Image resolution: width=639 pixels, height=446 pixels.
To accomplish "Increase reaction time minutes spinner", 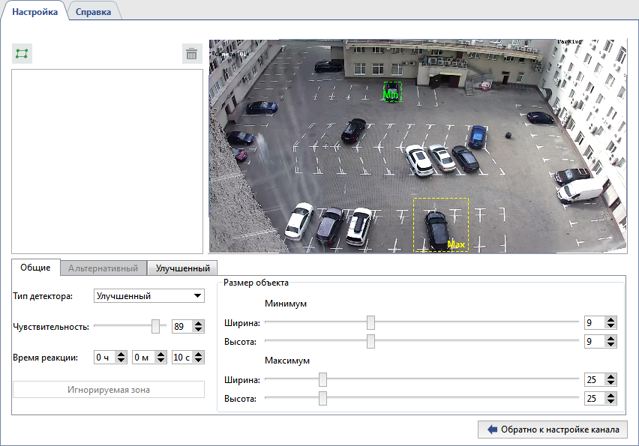I will click(160, 354).
